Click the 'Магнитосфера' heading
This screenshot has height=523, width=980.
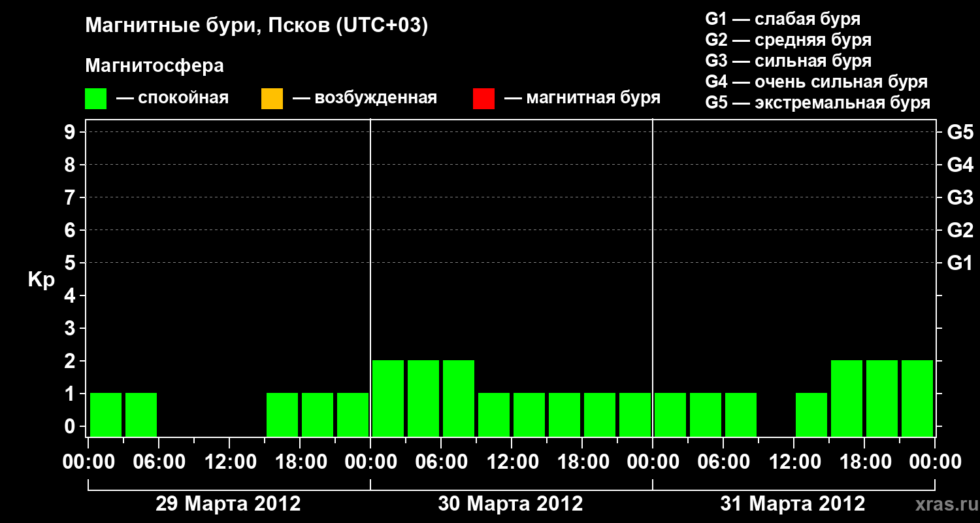coord(154,66)
